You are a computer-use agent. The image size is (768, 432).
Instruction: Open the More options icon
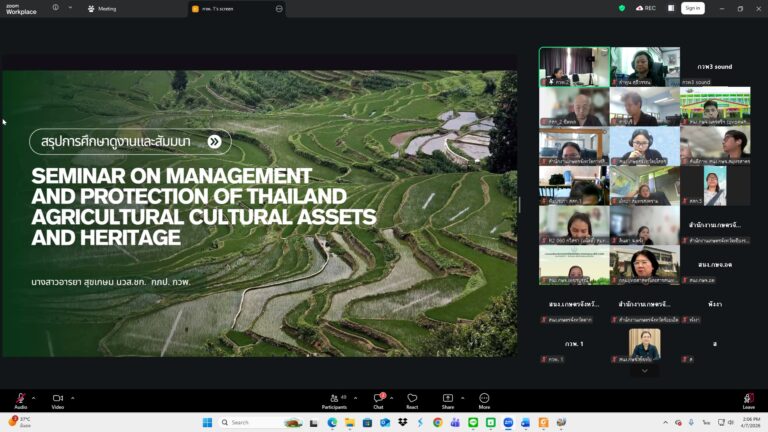point(484,398)
